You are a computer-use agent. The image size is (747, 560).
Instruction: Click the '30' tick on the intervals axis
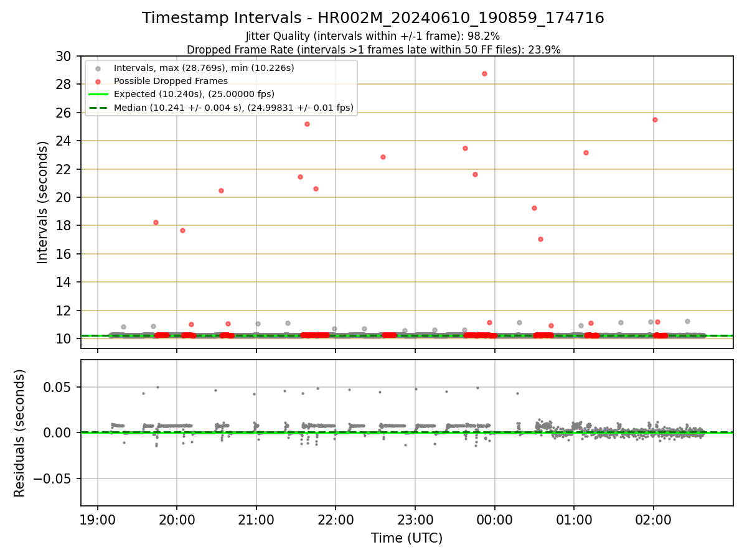(x=64, y=56)
